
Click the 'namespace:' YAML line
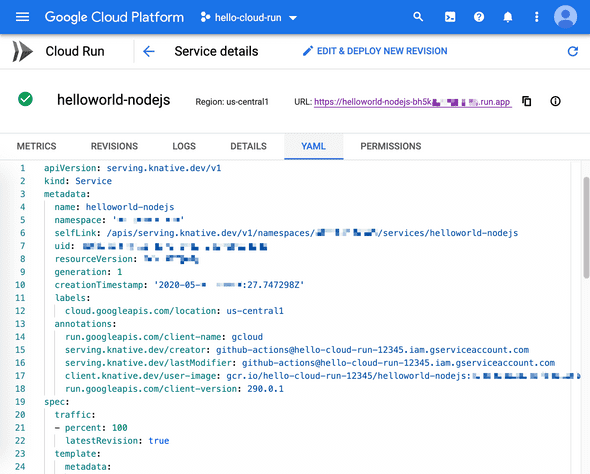tap(119, 220)
